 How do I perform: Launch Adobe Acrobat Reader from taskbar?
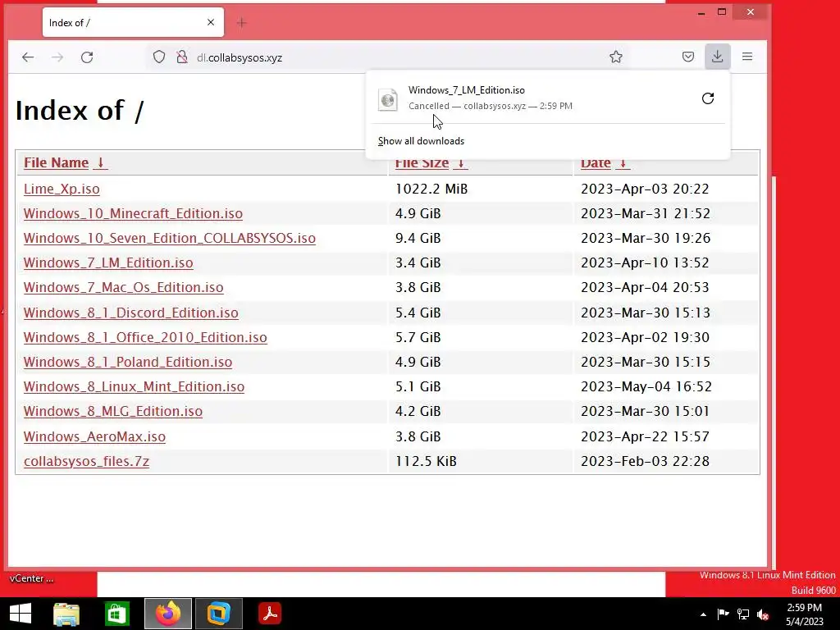point(269,614)
